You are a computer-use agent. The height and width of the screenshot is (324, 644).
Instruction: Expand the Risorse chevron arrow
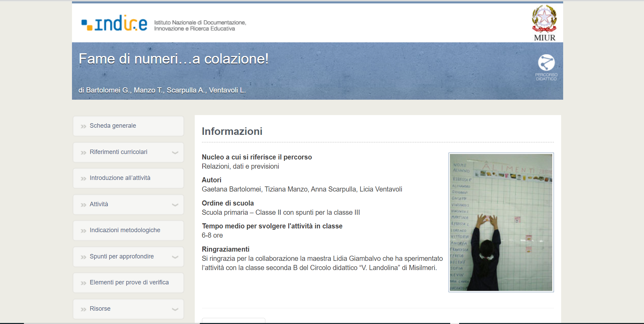(x=175, y=309)
